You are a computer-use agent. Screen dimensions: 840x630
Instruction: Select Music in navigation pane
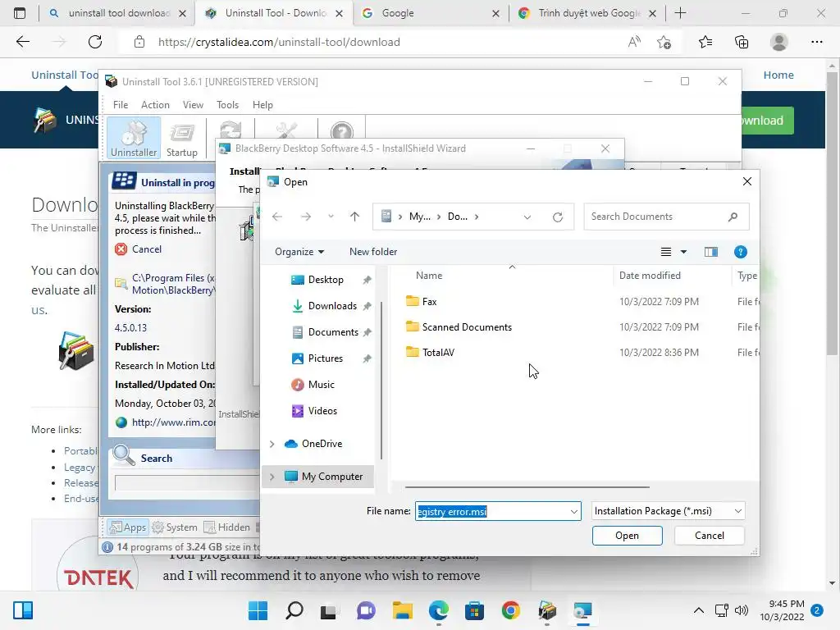tap(321, 385)
